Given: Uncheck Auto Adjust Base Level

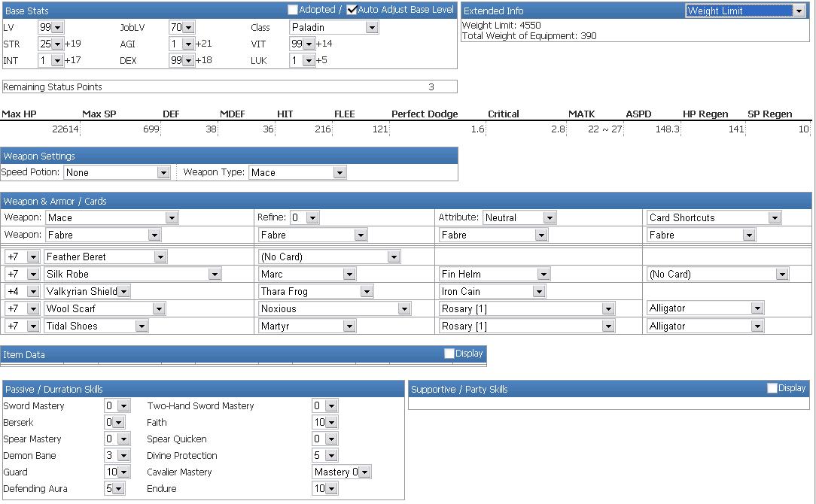Looking at the screenshot, I should click(352, 9).
